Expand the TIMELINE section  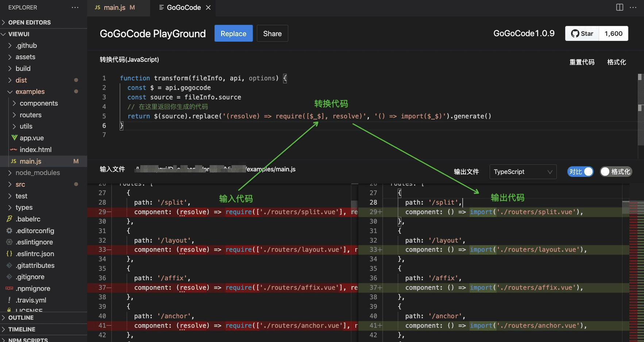pyautogui.click(x=22, y=329)
